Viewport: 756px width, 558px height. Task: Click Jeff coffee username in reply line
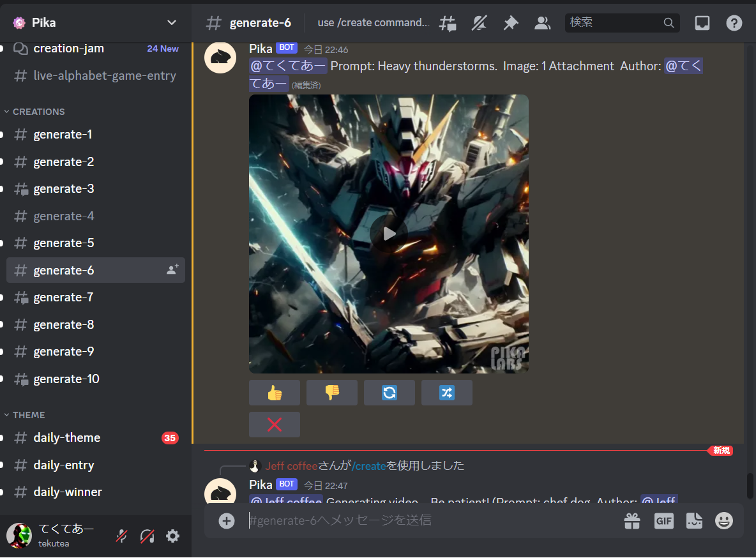[x=292, y=466]
